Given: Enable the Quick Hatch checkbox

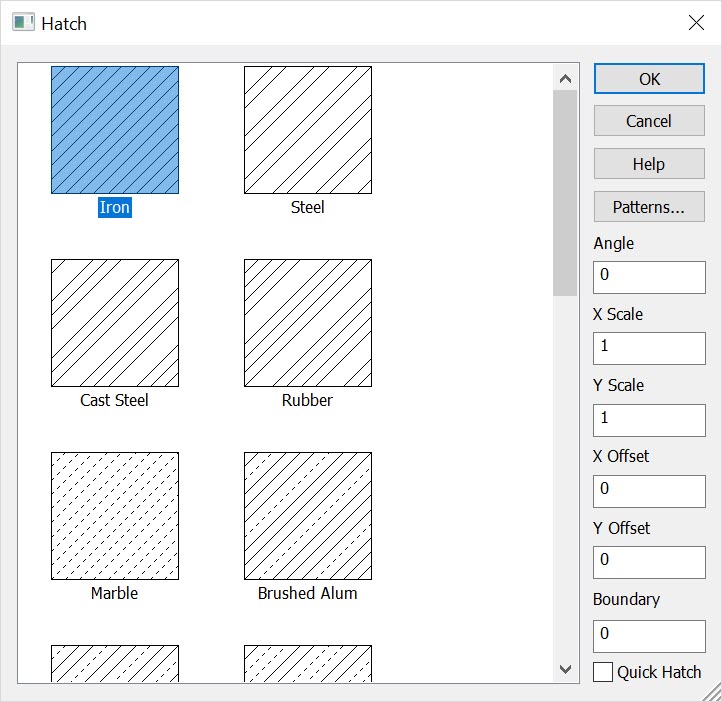Looking at the screenshot, I should pyautogui.click(x=603, y=672).
